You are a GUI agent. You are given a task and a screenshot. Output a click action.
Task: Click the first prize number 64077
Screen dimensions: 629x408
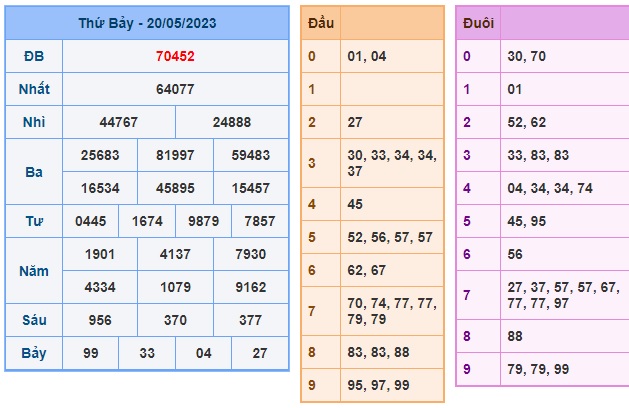pos(175,89)
